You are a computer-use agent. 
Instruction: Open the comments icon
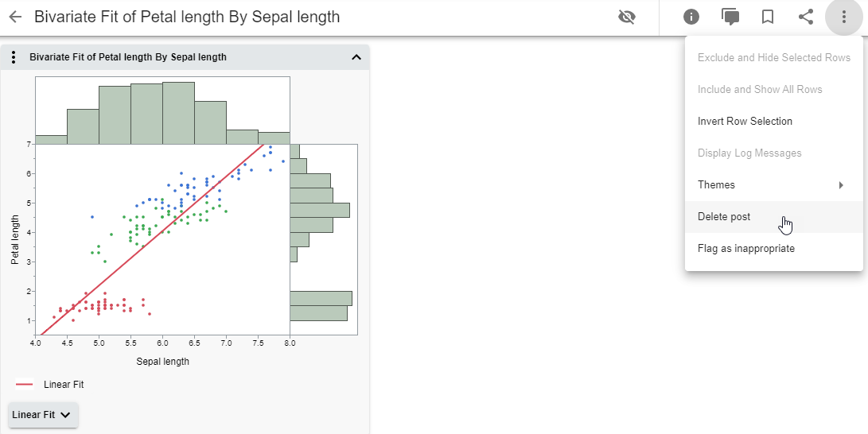click(x=730, y=17)
